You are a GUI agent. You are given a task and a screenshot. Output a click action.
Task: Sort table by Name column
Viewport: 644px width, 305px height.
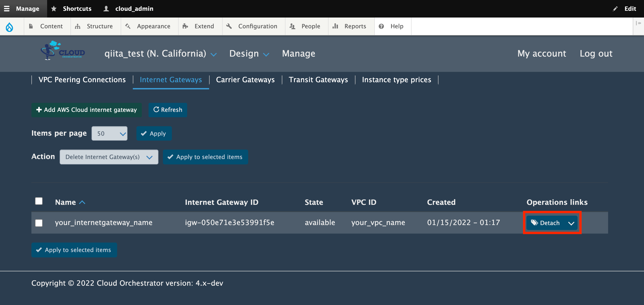66,202
